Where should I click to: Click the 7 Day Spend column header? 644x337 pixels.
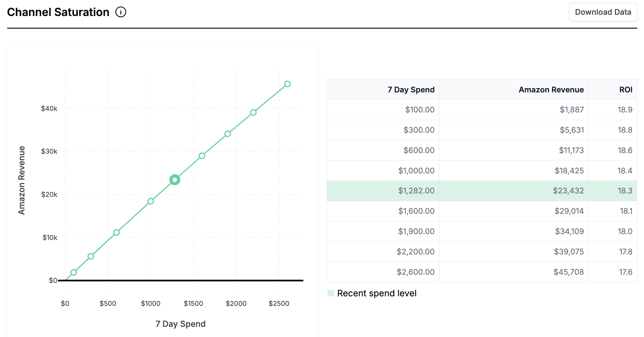pos(411,90)
